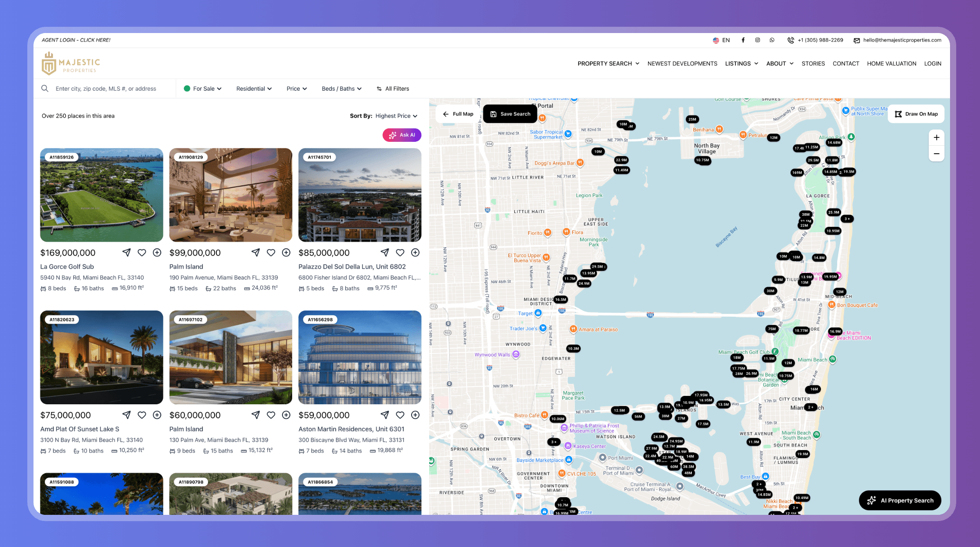Toggle the For Sale status filter
This screenshot has height=547, width=980.
[x=202, y=89]
